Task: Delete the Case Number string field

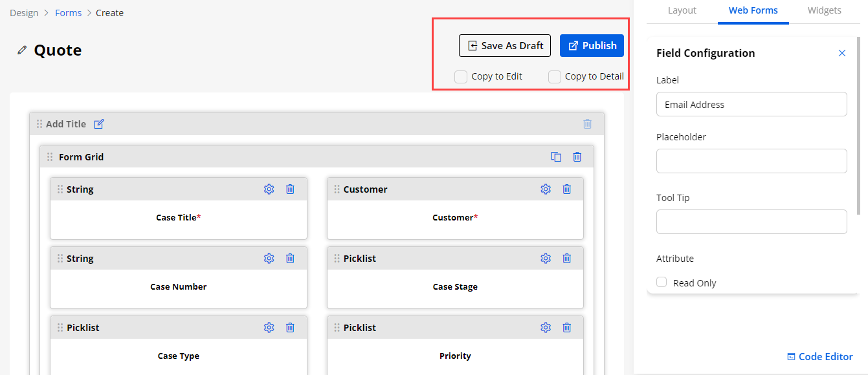Action: coord(291,259)
